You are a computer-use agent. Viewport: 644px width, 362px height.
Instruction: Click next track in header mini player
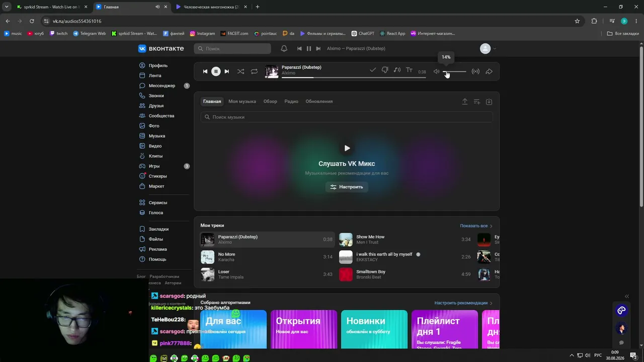[x=318, y=48]
